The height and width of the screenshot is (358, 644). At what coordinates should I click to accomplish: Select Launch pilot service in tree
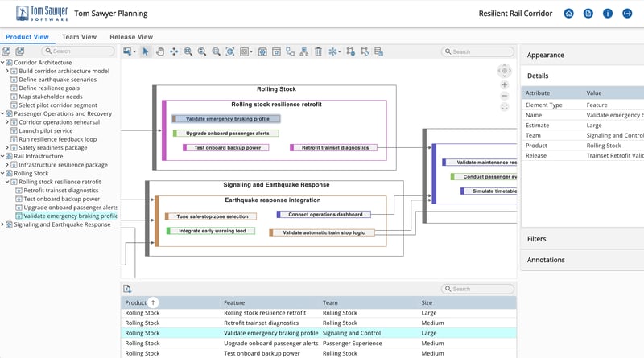pyautogui.click(x=46, y=131)
